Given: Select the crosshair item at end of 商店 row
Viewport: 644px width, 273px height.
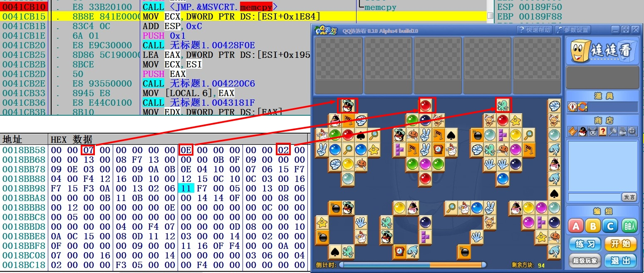Looking at the screenshot, I should (x=632, y=132).
